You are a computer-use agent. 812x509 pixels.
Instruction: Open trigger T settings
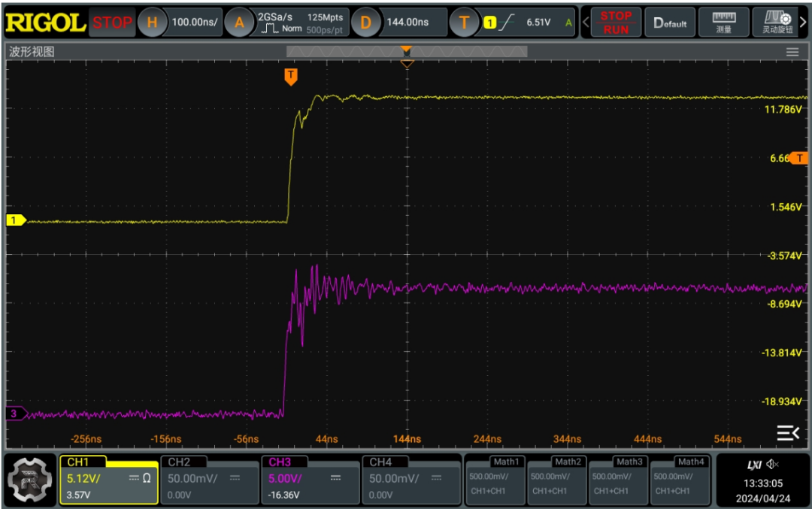[x=464, y=23]
